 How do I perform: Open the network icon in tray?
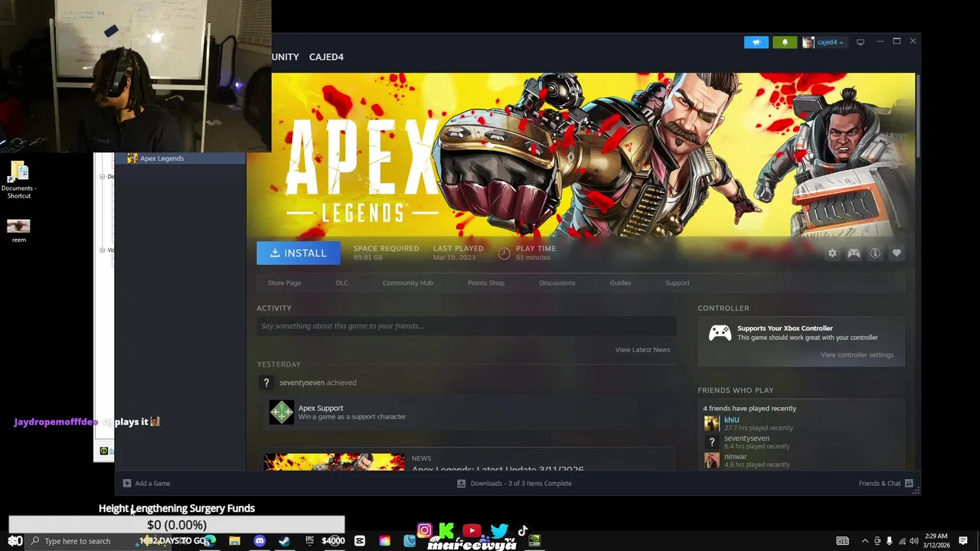coord(902,541)
